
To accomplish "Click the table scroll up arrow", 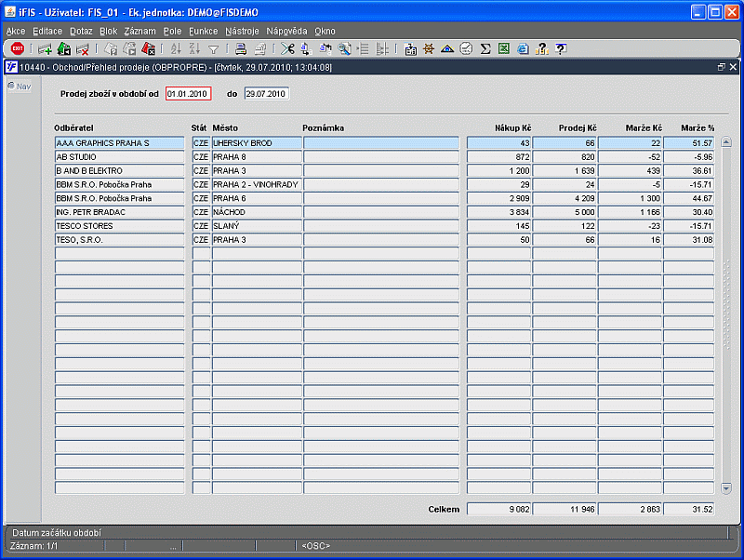I will pos(726,142).
